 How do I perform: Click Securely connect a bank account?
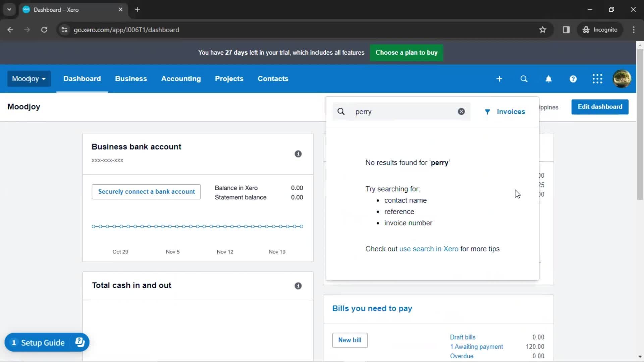tap(146, 192)
